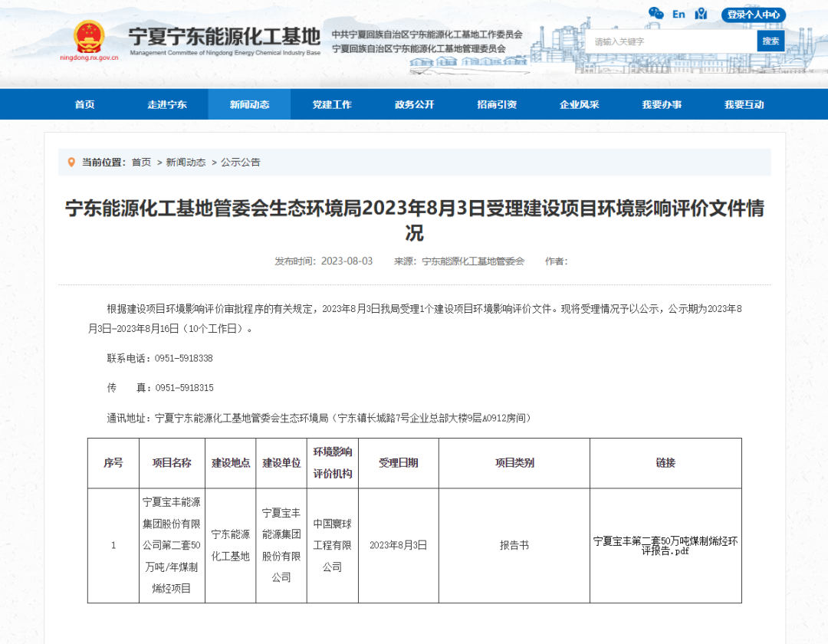Go to 公示公告 in the breadcrumb

(240, 162)
